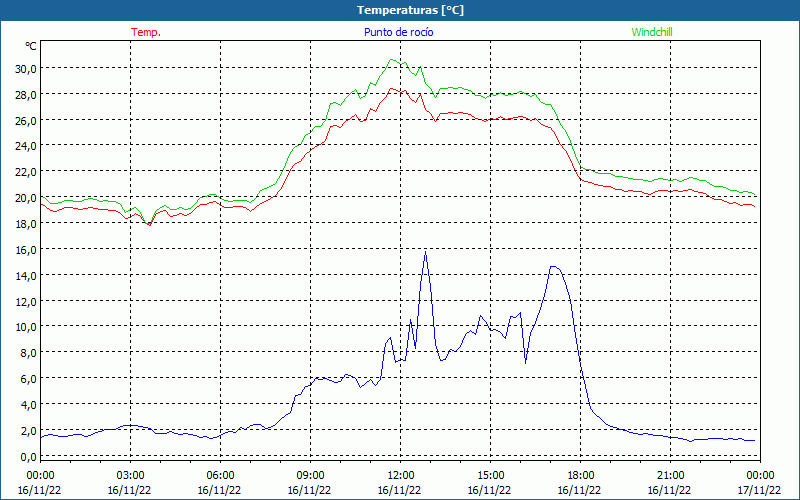This screenshot has height=500, width=800.
Task: Click the '18:00' time axis label
Action: (580, 476)
